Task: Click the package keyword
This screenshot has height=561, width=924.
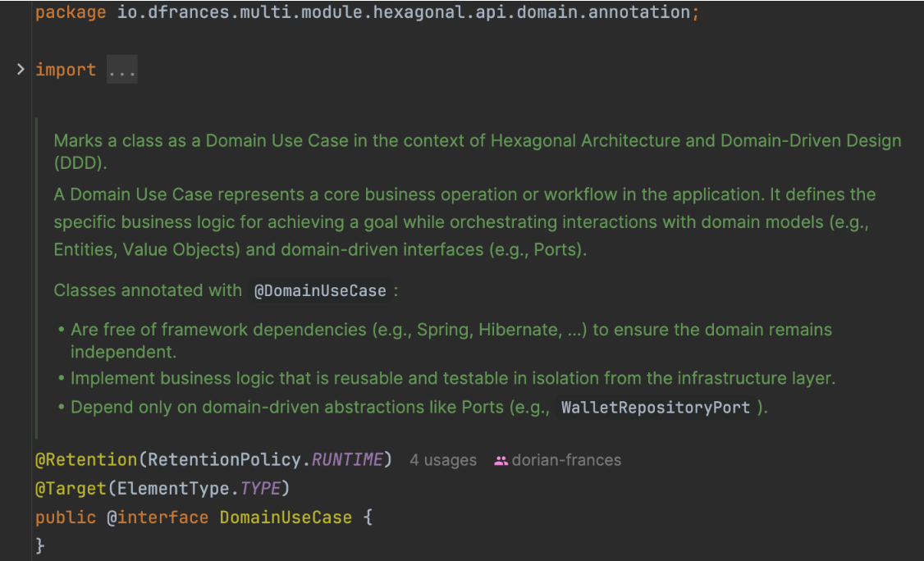Action: point(71,11)
